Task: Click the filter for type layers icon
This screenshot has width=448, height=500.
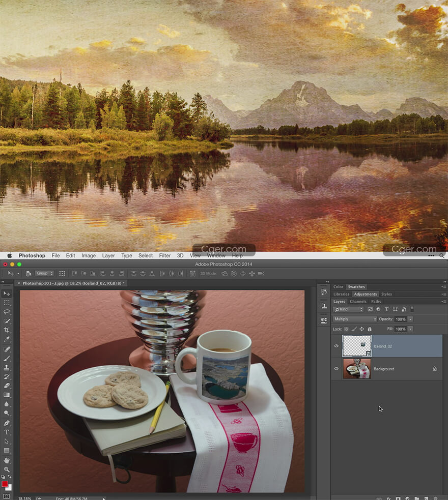Action: [386, 309]
